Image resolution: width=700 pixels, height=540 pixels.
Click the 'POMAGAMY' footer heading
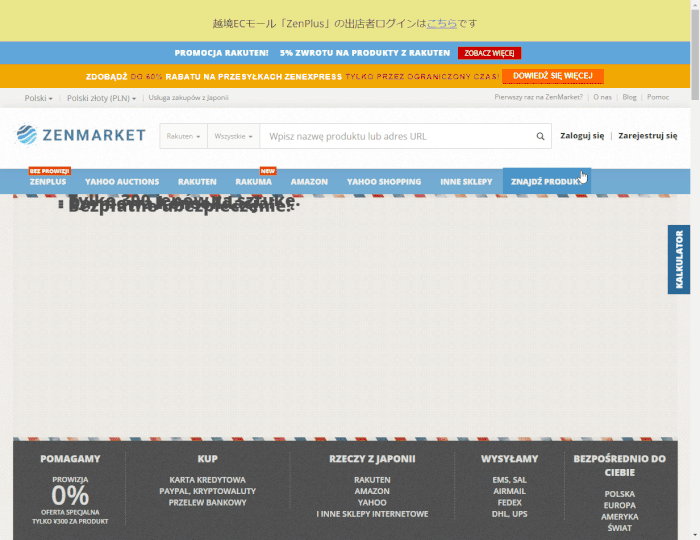tap(70, 459)
